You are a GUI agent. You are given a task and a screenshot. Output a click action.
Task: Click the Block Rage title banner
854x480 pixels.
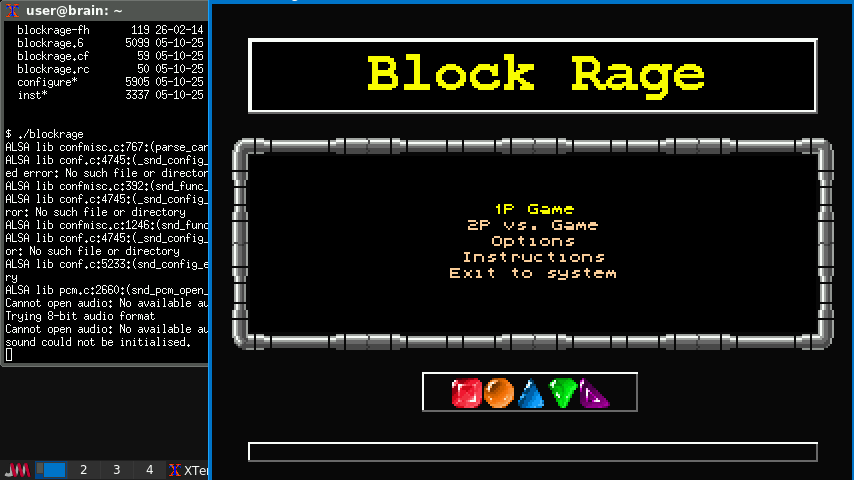tap(533, 75)
